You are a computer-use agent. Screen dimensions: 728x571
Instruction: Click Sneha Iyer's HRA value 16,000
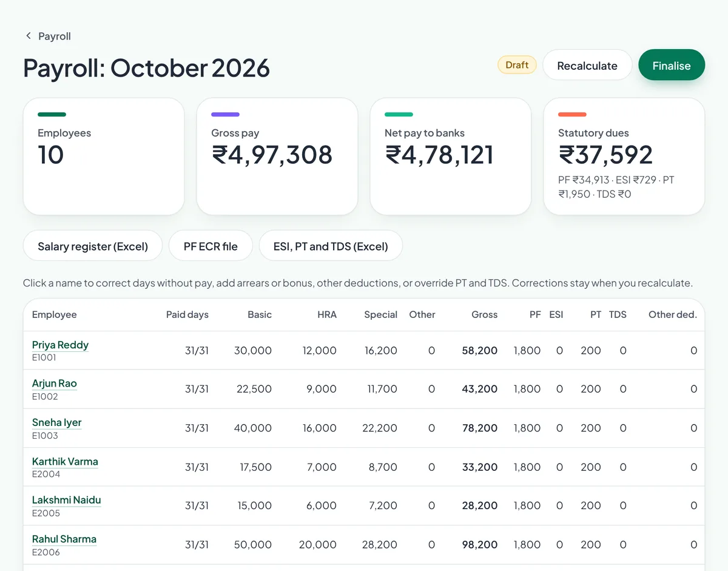pos(320,428)
